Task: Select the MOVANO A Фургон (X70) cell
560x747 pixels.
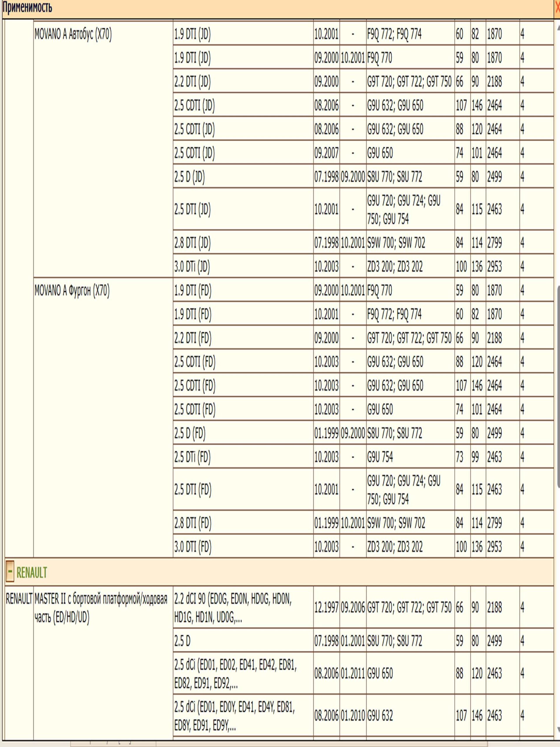Action: 72,290
